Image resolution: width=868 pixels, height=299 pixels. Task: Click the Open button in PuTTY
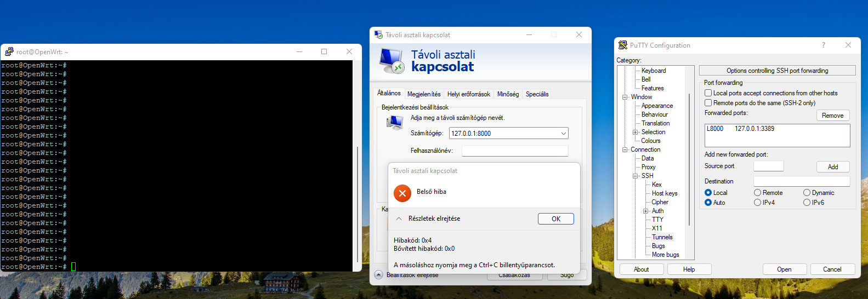[x=784, y=269]
